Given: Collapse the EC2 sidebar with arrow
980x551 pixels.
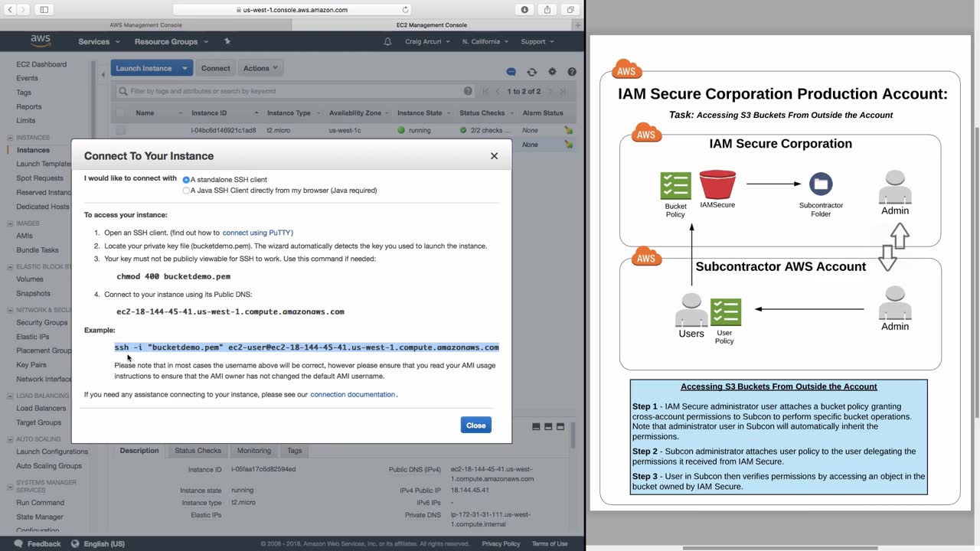Looking at the screenshot, I should point(103,74).
